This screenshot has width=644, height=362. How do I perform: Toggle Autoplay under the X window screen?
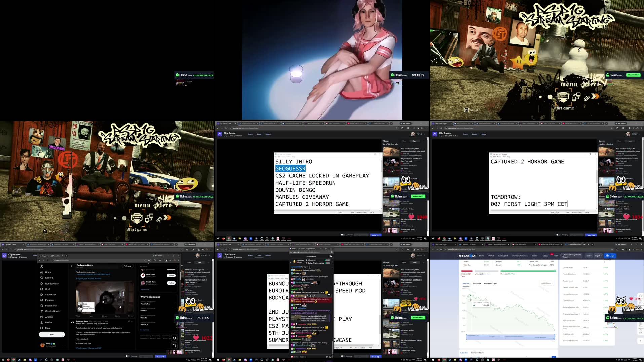127,356
